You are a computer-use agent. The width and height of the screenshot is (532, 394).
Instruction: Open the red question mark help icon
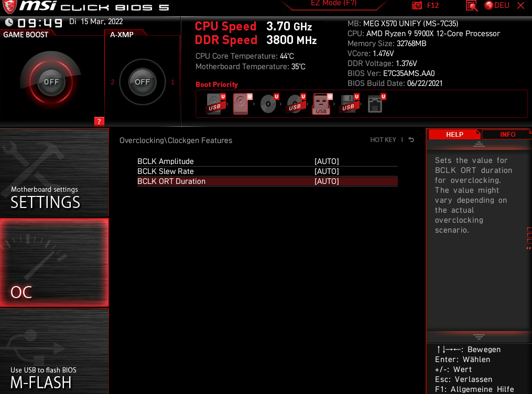99,122
